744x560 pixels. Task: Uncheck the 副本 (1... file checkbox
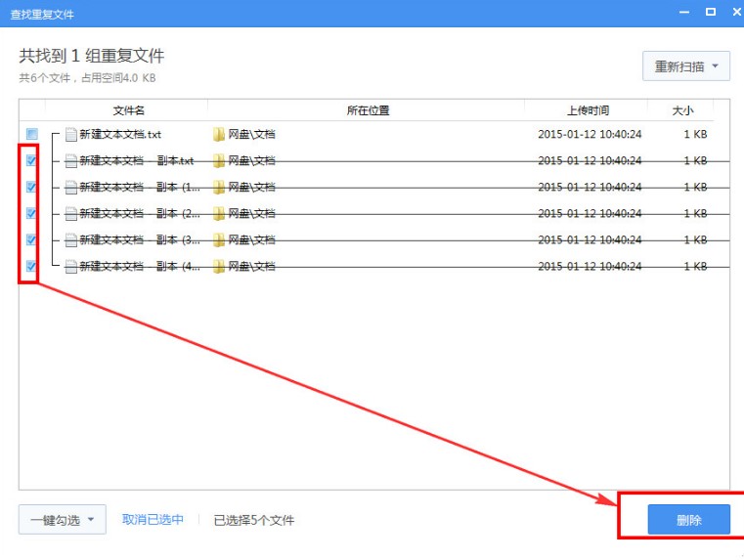31,188
